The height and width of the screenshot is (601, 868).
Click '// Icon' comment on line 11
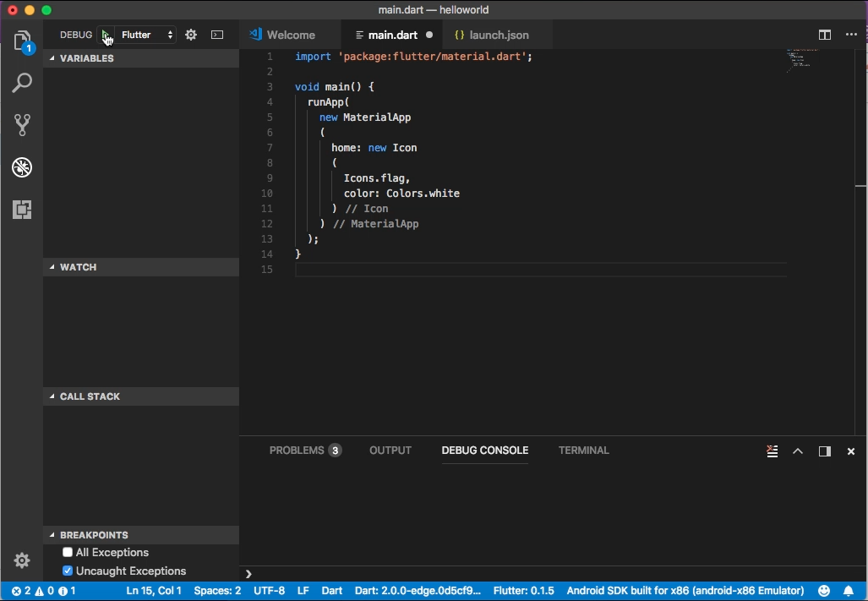click(x=367, y=209)
